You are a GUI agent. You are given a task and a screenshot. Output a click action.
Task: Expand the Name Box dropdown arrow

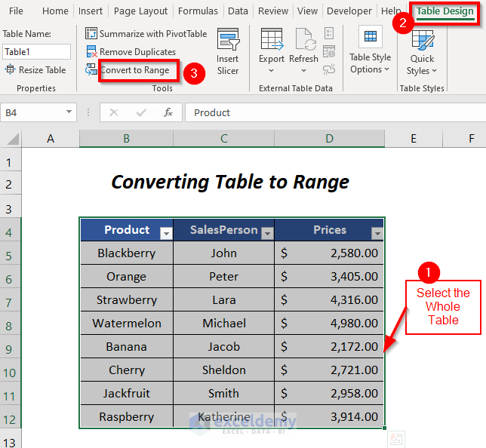(69, 112)
